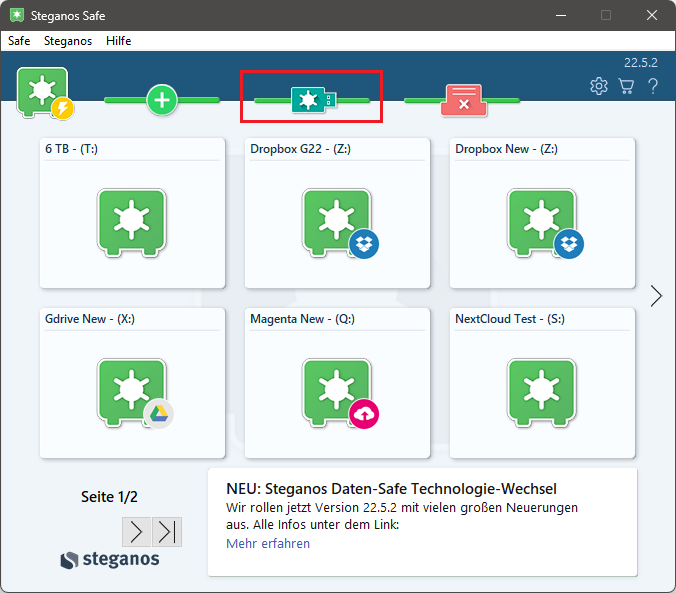Open the Steganos menu
Image resolution: width=676 pixels, height=593 pixels.
click(68, 41)
